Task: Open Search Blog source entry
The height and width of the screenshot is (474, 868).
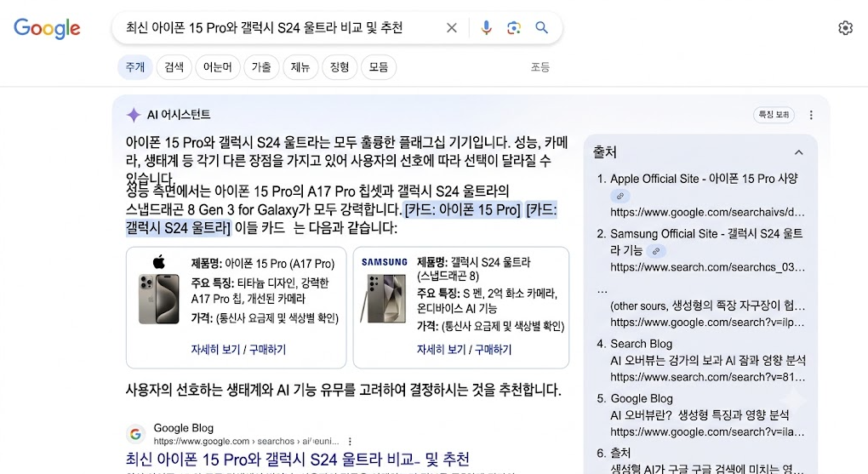Action: pyautogui.click(x=641, y=344)
